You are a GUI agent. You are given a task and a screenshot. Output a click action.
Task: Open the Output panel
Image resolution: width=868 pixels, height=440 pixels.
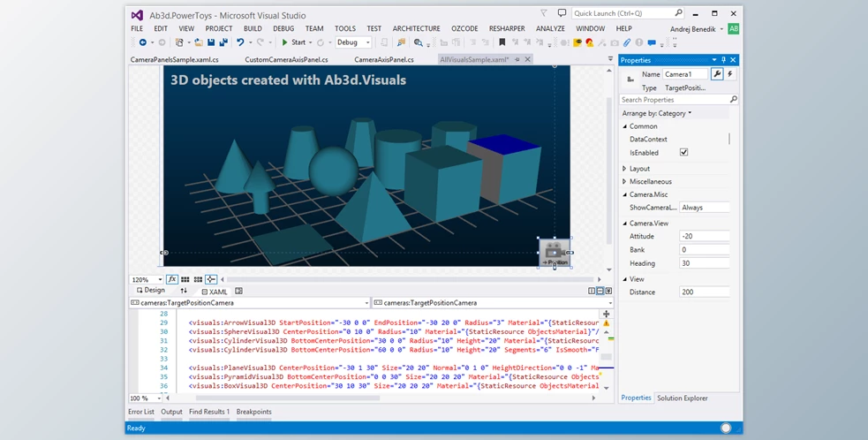(171, 412)
